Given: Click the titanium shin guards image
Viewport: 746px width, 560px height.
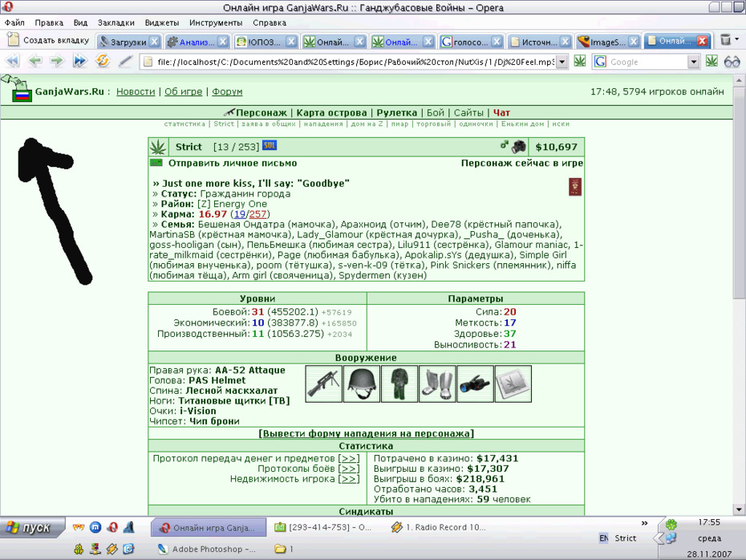Looking at the screenshot, I should (437, 384).
